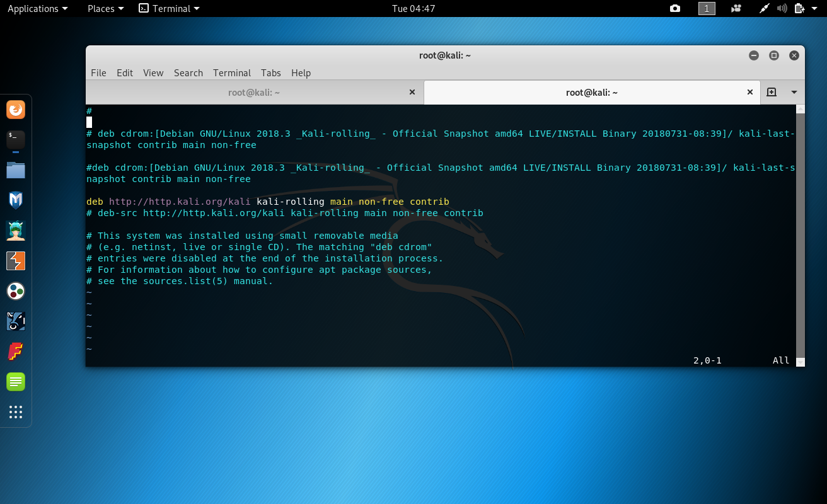Open the View menu
Viewport: 827px width, 504px height.
tap(153, 72)
